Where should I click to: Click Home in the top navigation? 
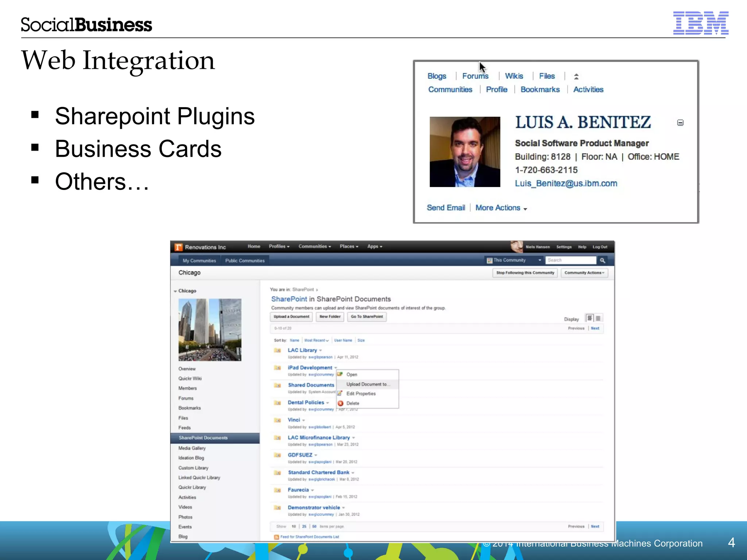254,246
